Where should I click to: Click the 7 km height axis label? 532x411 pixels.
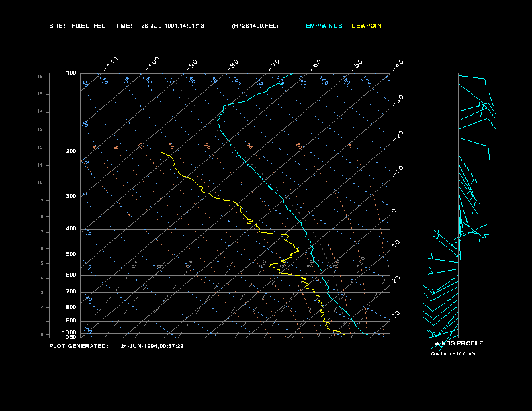point(42,232)
